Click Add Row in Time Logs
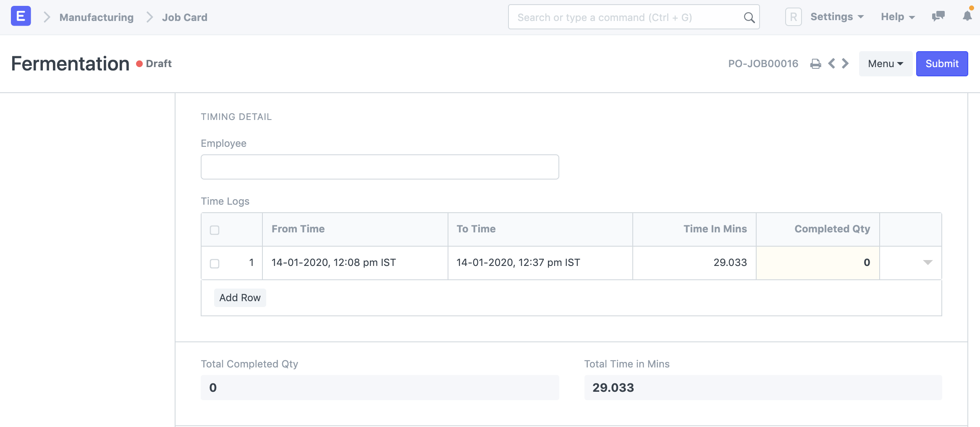This screenshot has height=427, width=980. click(240, 298)
